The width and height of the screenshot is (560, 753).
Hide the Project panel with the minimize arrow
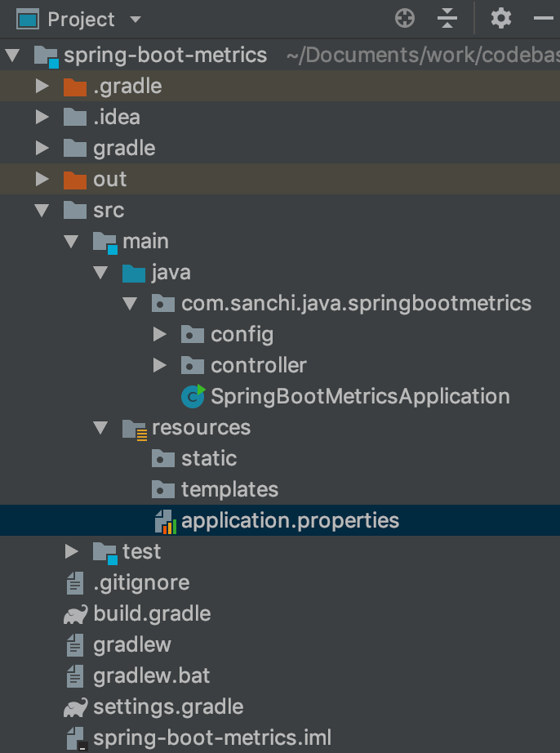tap(544, 19)
